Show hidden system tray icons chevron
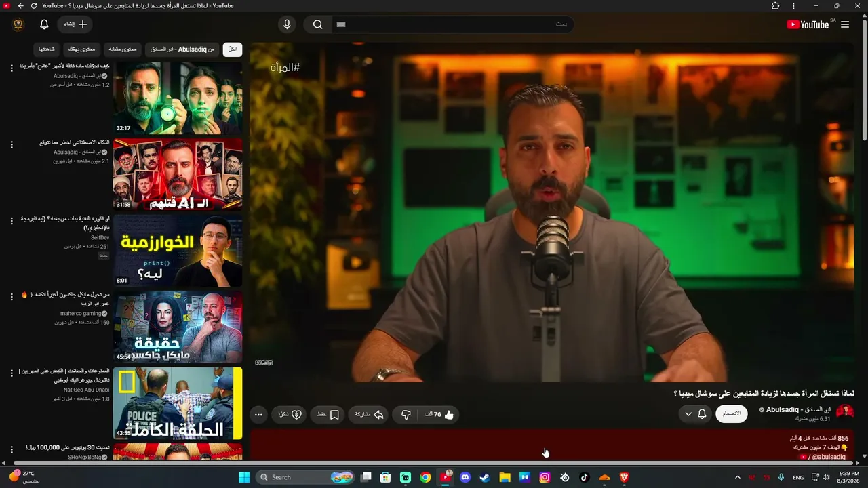 pos(738,477)
